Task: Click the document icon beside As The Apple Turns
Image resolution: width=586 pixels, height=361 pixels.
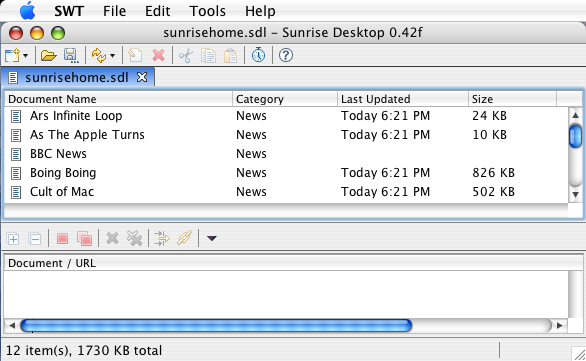Action: (x=16, y=135)
